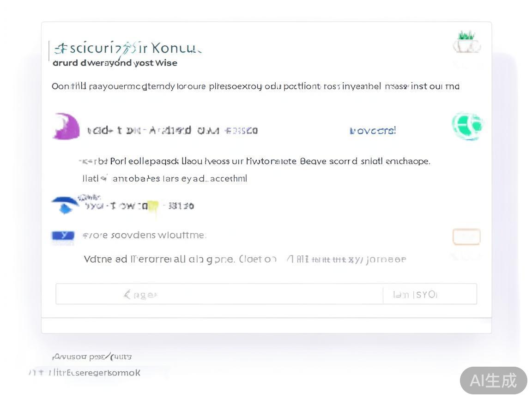Click the row text next to the eye icon

pyautogui.click(x=139, y=206)
